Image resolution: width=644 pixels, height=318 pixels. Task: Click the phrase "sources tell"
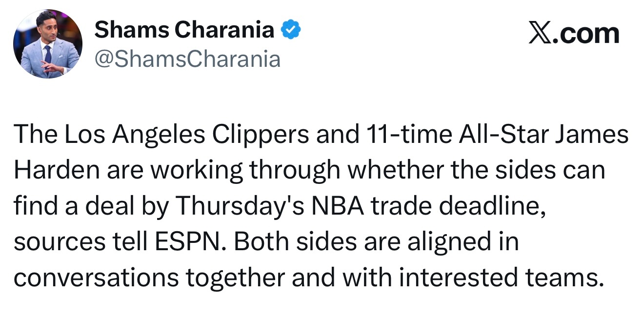pyautogui.click(x=79, y=242)
